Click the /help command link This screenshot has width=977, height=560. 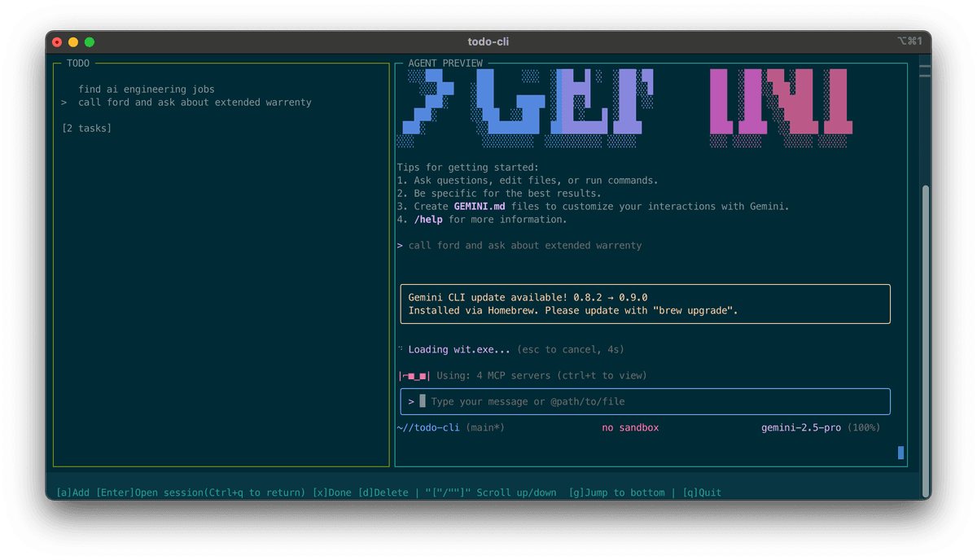click(429, 219)
